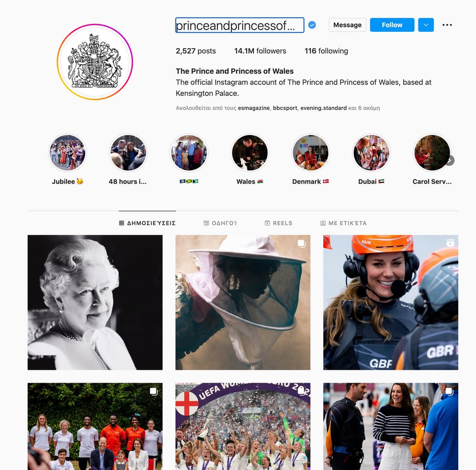The height and width of the screenshot is (470, 476).
Task: Select the ΜΕ ΕΤΙΚΈΤΑ tab
Action: pos(344,223)
